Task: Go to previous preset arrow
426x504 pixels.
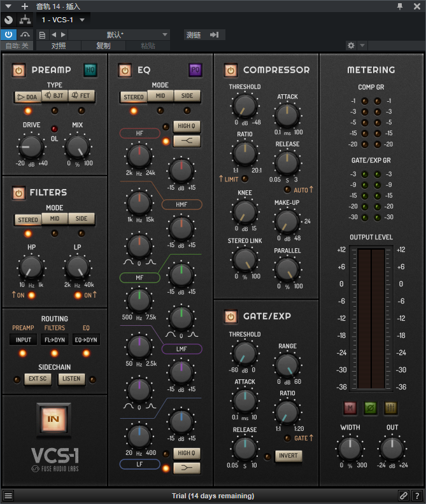Action: coord(53,34)
